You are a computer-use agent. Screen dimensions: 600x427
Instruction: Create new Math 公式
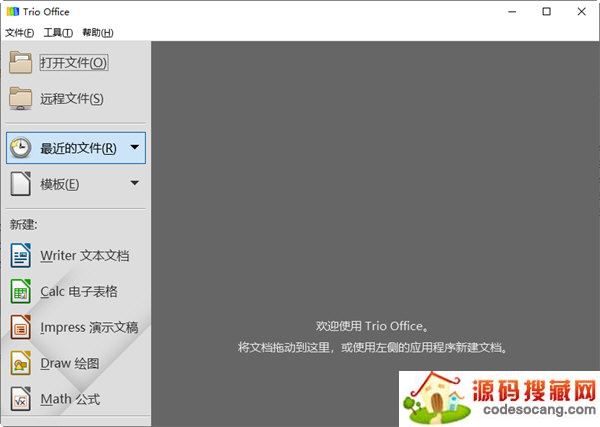(70, 399)
